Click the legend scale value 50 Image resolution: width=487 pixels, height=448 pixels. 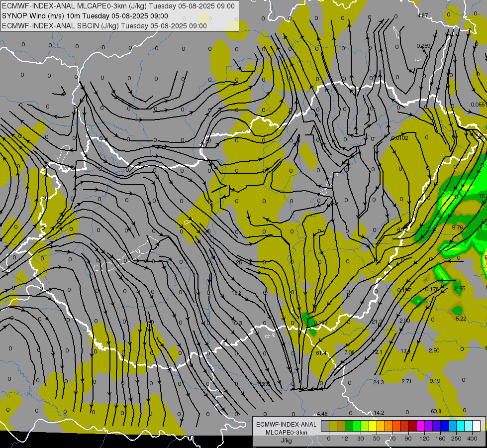[x=377, y=439]
